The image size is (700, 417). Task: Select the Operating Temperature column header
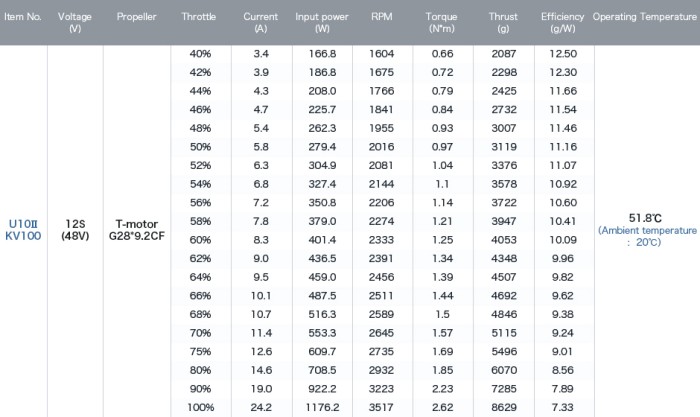(645, 17)
